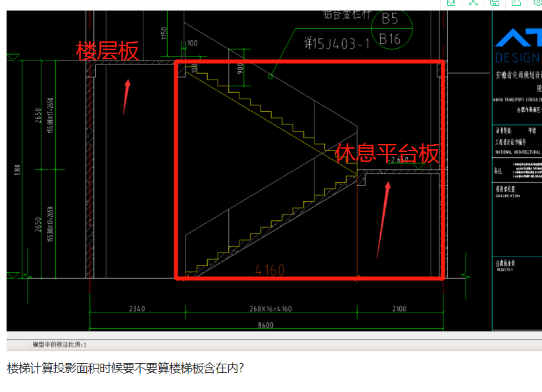This screenshot has height=392, width=542.
Task: Click the red 休息平台板 annotation label
Action: pyautogui.click(x=387, y=153)
